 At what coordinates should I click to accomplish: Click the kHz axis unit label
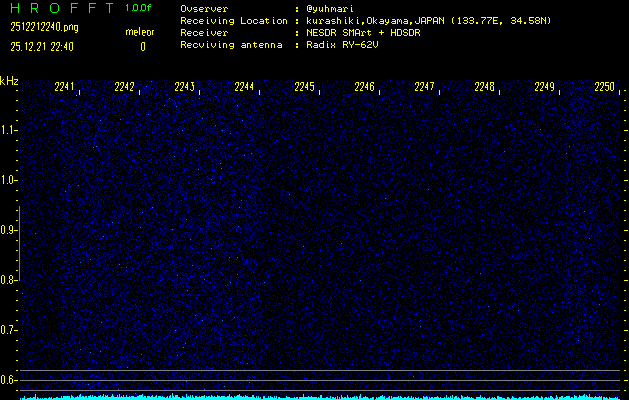(x=9, y=81)
